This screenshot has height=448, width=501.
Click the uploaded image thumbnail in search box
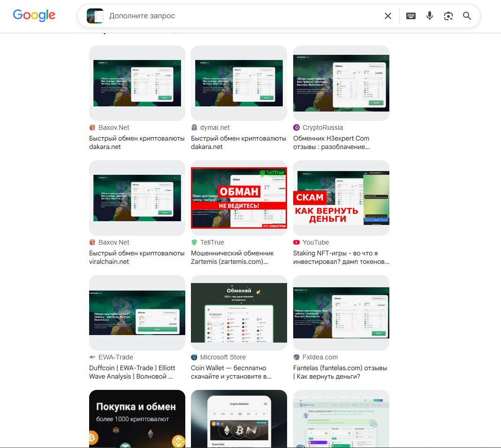95,16
